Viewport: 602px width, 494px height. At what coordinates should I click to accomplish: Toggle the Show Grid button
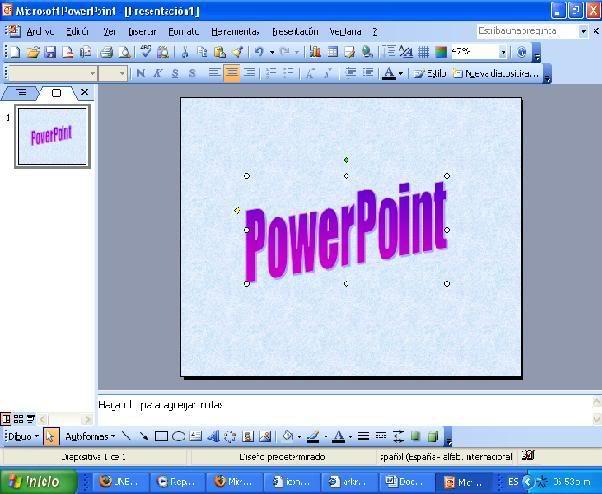(423, 52)
